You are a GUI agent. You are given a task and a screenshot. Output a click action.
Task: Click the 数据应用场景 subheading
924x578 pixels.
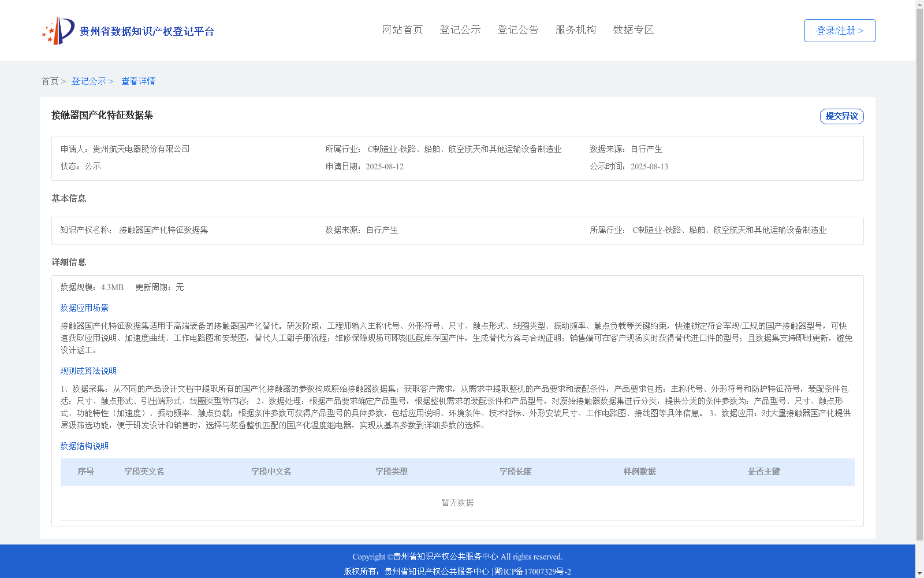tap(84, 308)
